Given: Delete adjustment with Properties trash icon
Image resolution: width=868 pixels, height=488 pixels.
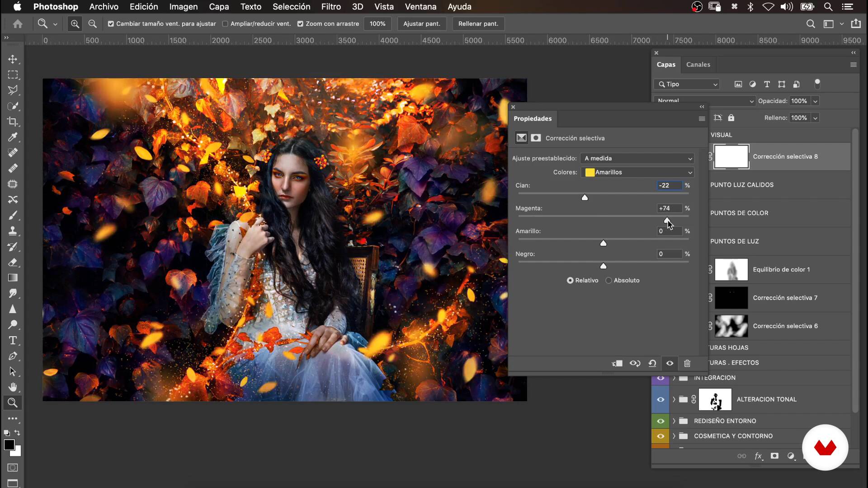Looking at the screenshot, I should tap(687, 363).
